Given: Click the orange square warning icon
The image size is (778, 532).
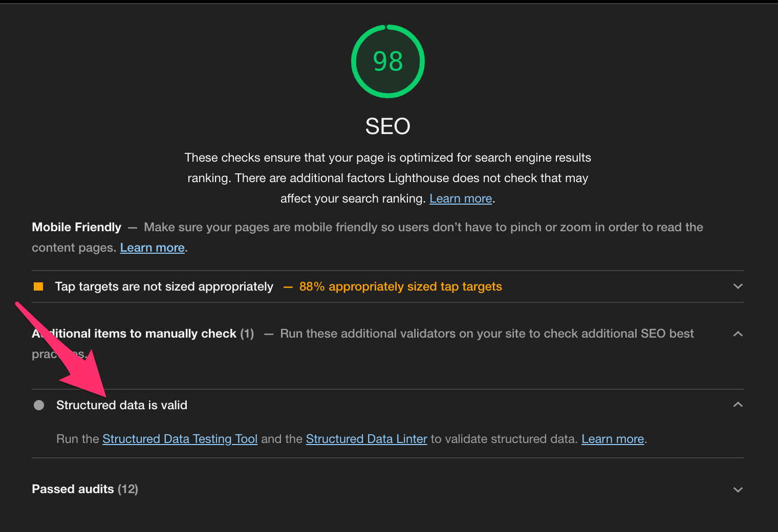Looking at the screenshot, I should point(38,286).
